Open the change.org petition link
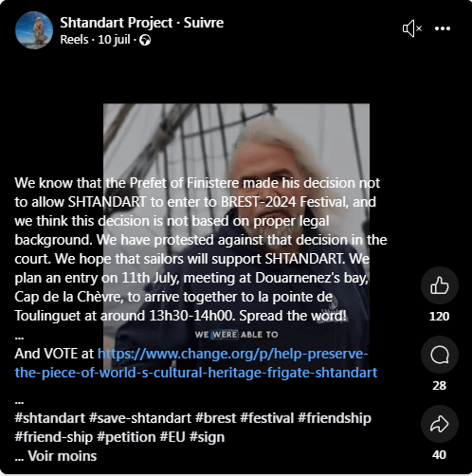Image resolution: width=472 pixels, height=476 pixels. [196, 363]
